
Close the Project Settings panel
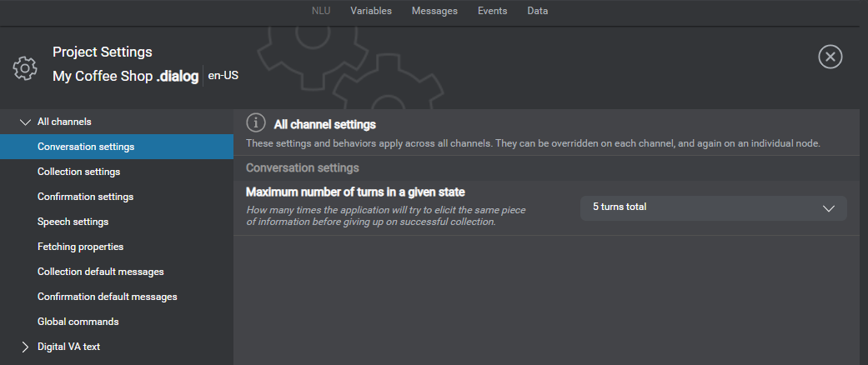click(830, 57)
